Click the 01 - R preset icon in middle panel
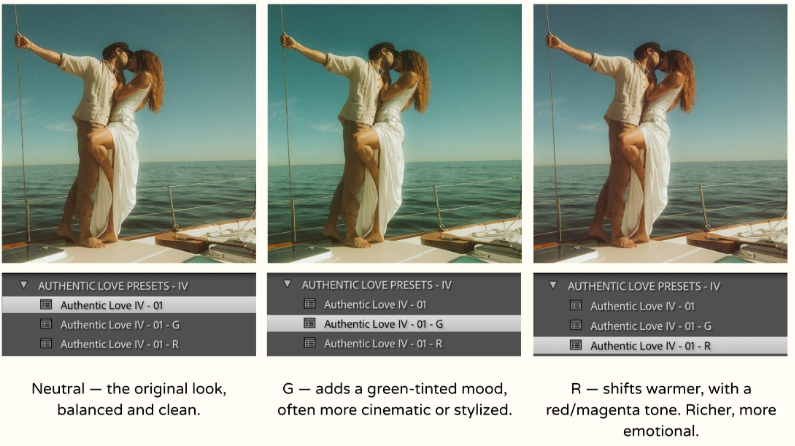This screenshot has width=795, height=446. [x=309, y=343]
